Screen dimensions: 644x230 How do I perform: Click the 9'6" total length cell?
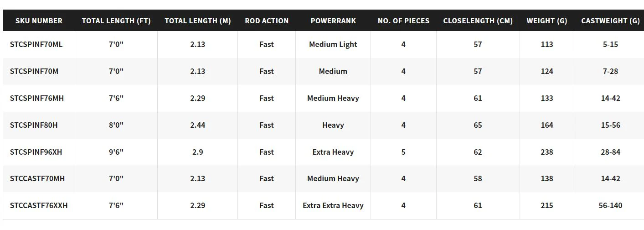tap(116, 152)
